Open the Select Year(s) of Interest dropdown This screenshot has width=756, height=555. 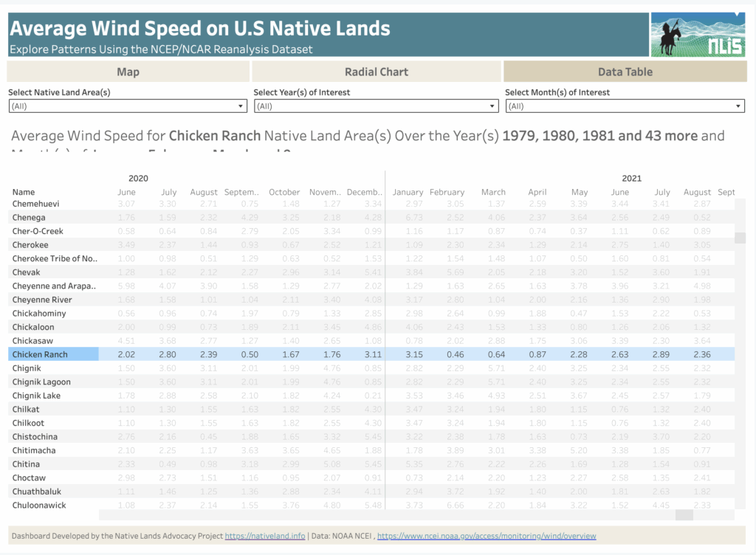click(376, 106)
